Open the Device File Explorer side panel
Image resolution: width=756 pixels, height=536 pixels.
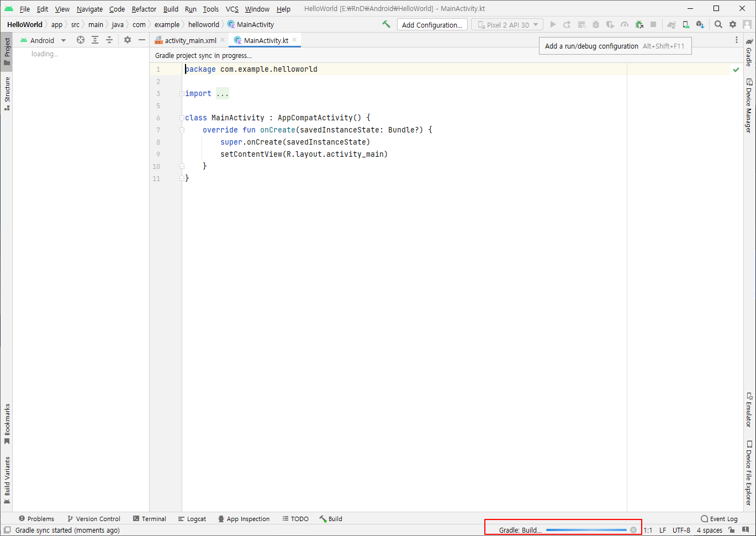pos(749,473)
